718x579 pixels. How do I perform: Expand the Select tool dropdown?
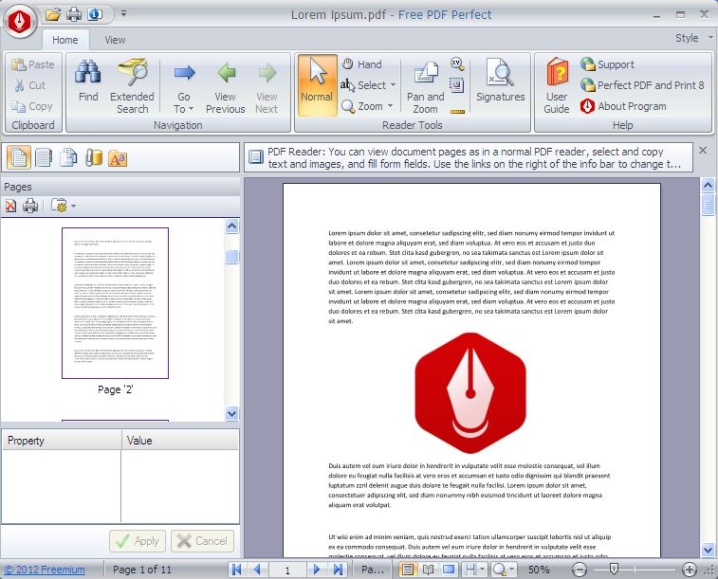[x=393, y=86]
